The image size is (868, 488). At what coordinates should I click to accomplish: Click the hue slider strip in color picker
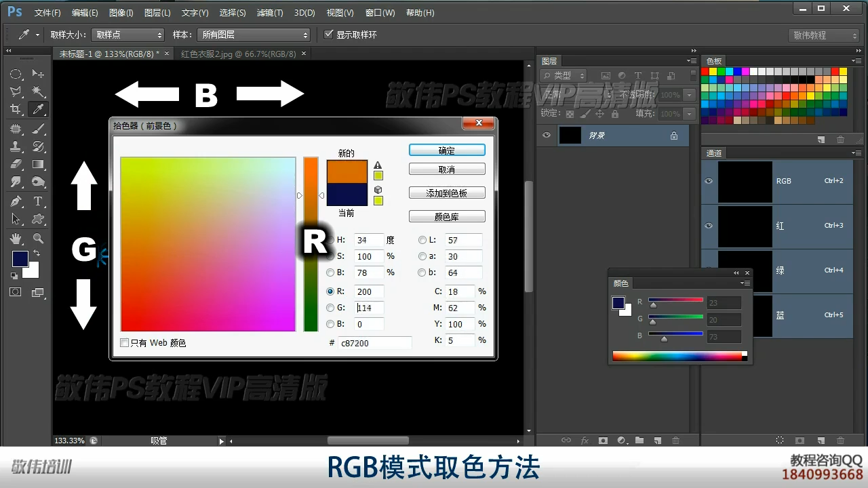(x=311, y=244)
